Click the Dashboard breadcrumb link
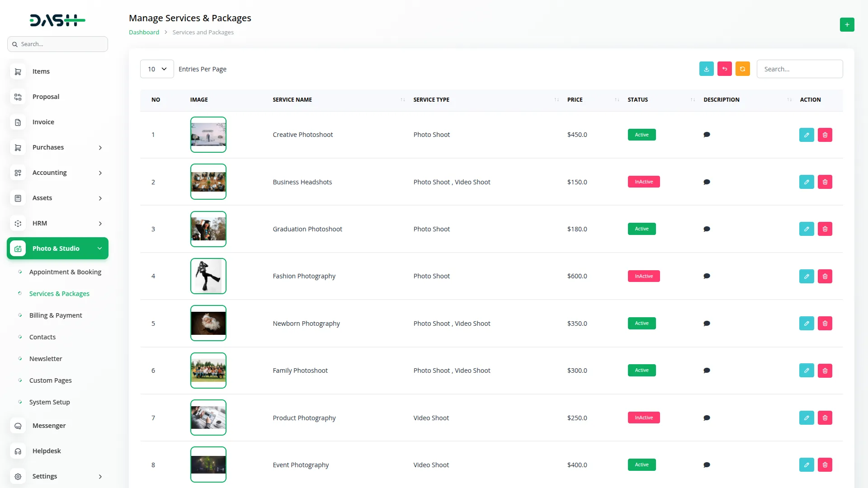The height and width of the screenshot is (488, 868). pyautogui.click(x=144, y=32)
